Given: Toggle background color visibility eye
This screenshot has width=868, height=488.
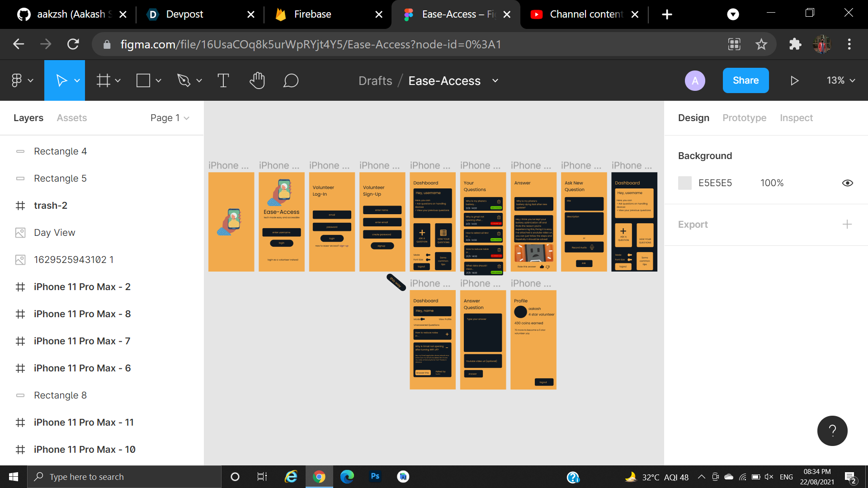Looking at the screenshot, I should click(848, 183).
